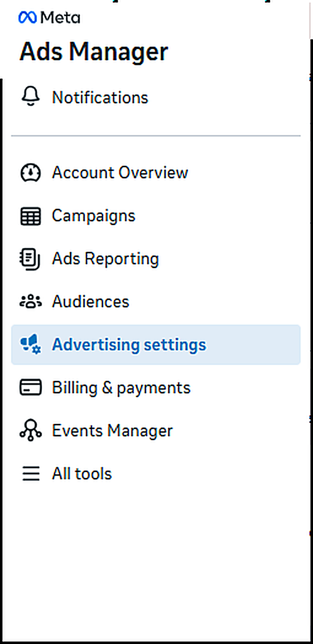Open Notifications from the sidebar
The image size is (313, 644).
[156, 98]
